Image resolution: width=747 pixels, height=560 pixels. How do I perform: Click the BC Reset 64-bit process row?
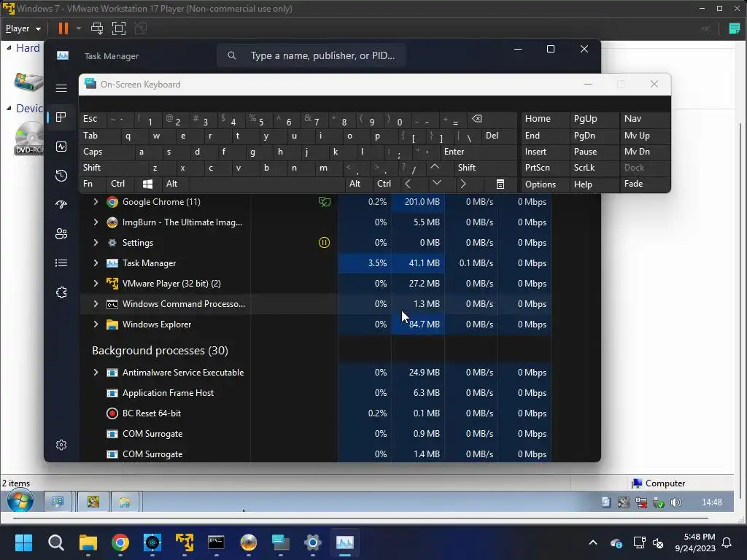click(x=316, y=413)
